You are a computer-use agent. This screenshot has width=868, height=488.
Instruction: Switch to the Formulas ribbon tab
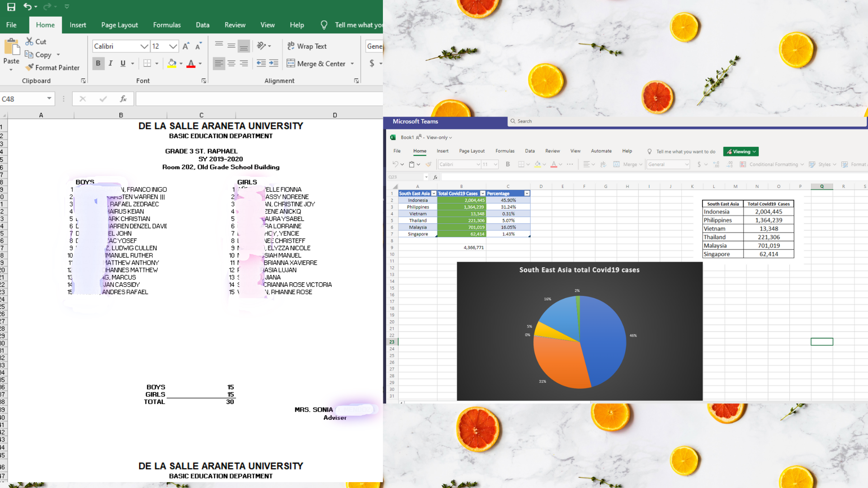tap(167, 25)
